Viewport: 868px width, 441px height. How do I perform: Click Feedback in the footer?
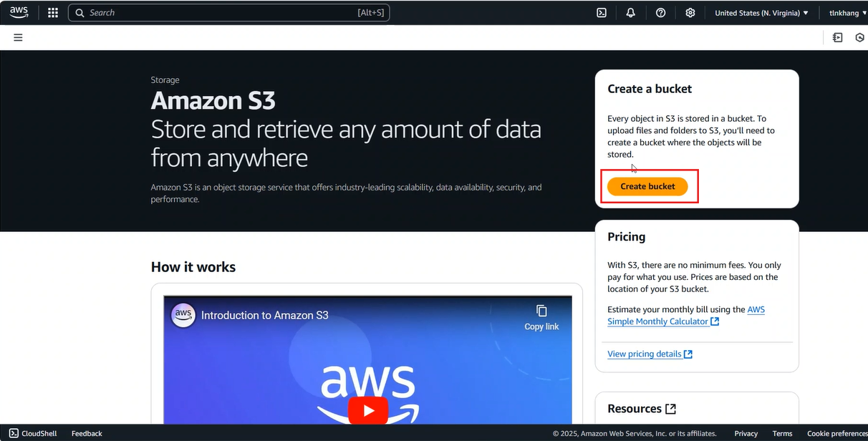click(x=87, y=433)
